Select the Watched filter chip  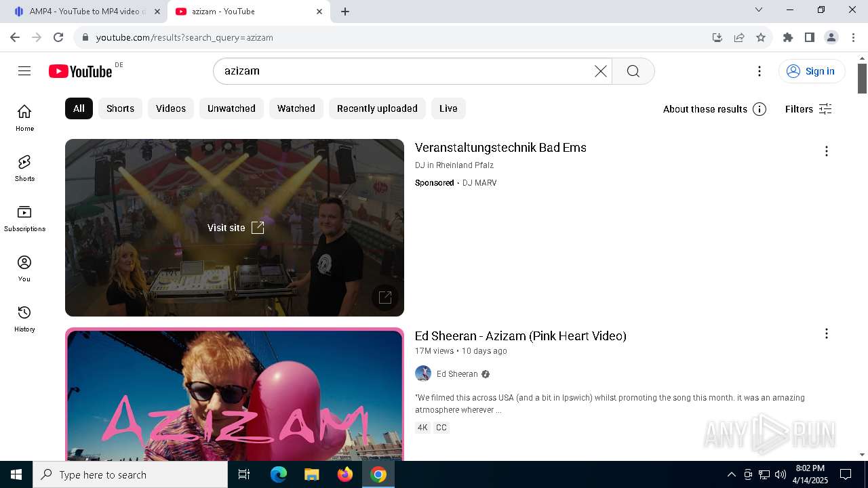[x=296, y=108]
